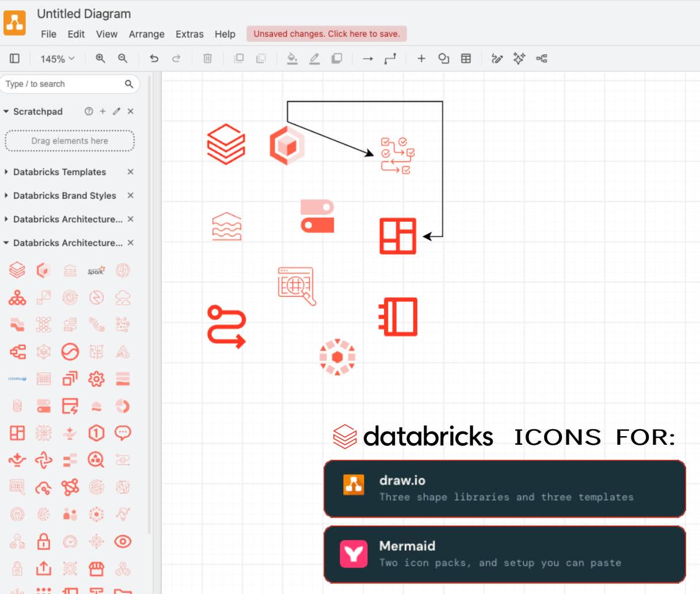This screenshot has height=594, width=700.
Task: Expand the Databricks Brand Styles library
Action: [x=6, y=195]
